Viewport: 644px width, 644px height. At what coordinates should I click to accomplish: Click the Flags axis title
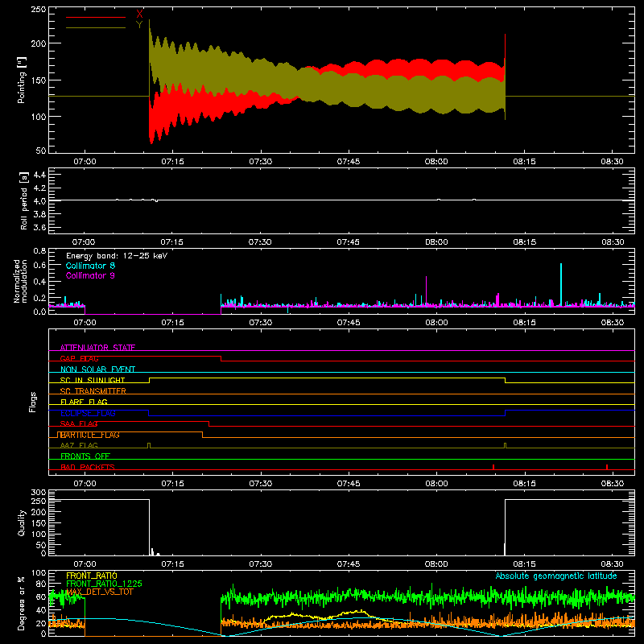click(32, 402)
